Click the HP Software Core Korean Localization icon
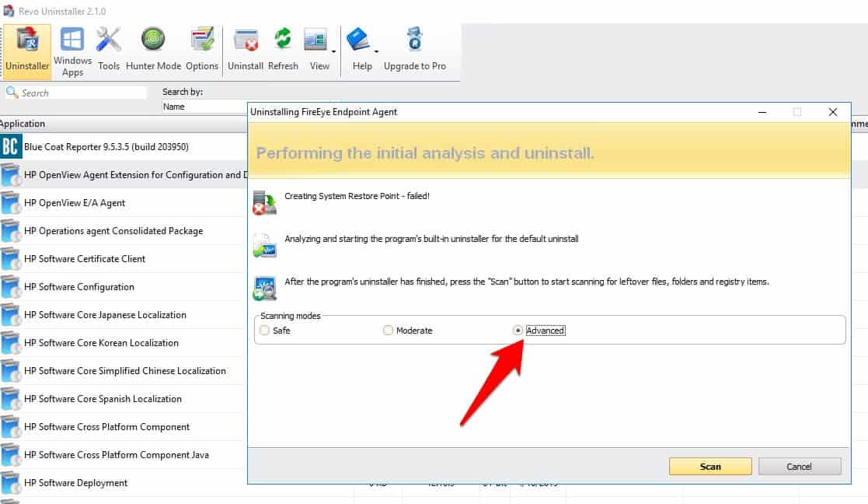868x504 pixels. 11,343
